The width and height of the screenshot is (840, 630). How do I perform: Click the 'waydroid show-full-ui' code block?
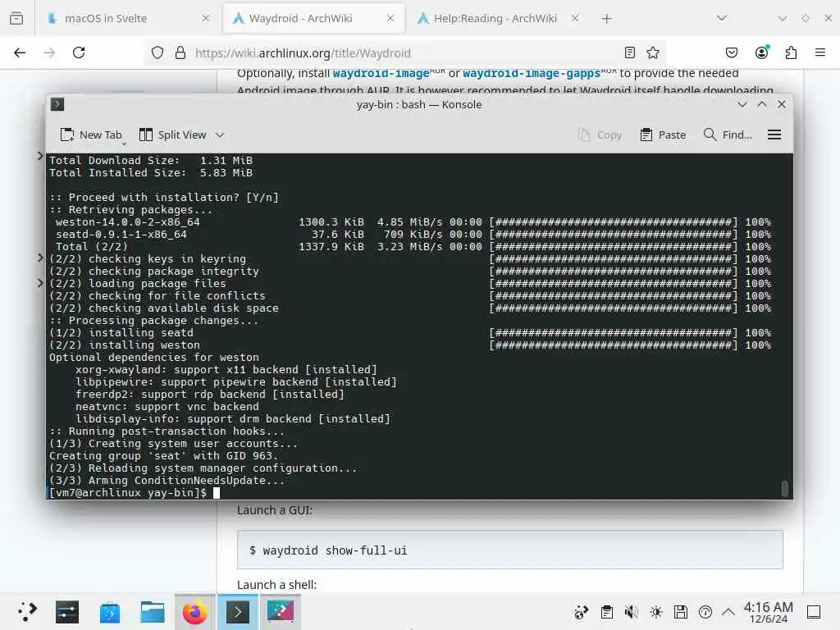(509, 550)
